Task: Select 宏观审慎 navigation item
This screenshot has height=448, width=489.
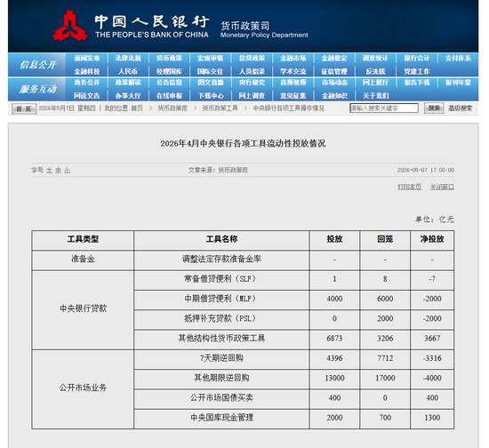Action: tap(210, 59)
